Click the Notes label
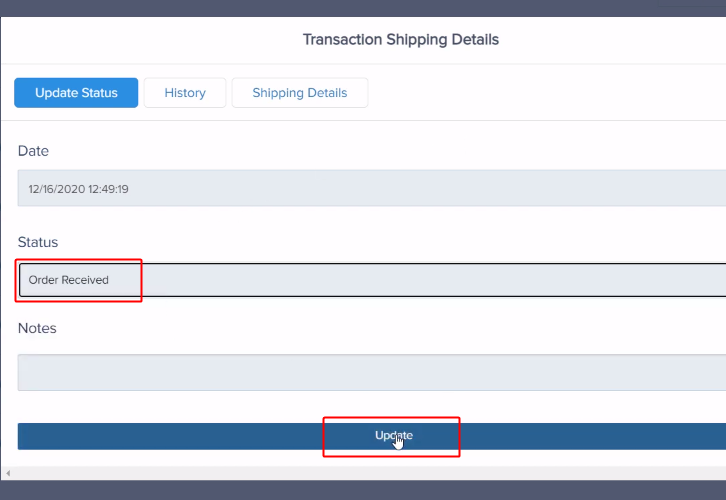 [37, 328]
